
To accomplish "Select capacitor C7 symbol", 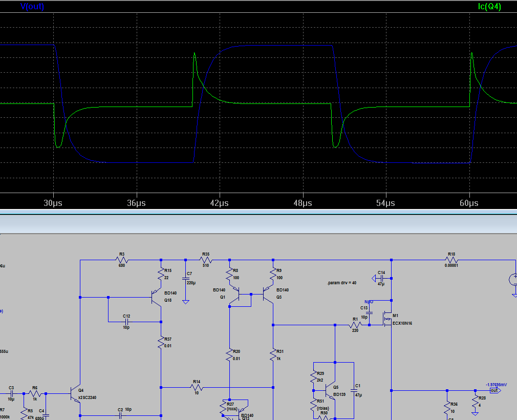I will click(186, 279).
